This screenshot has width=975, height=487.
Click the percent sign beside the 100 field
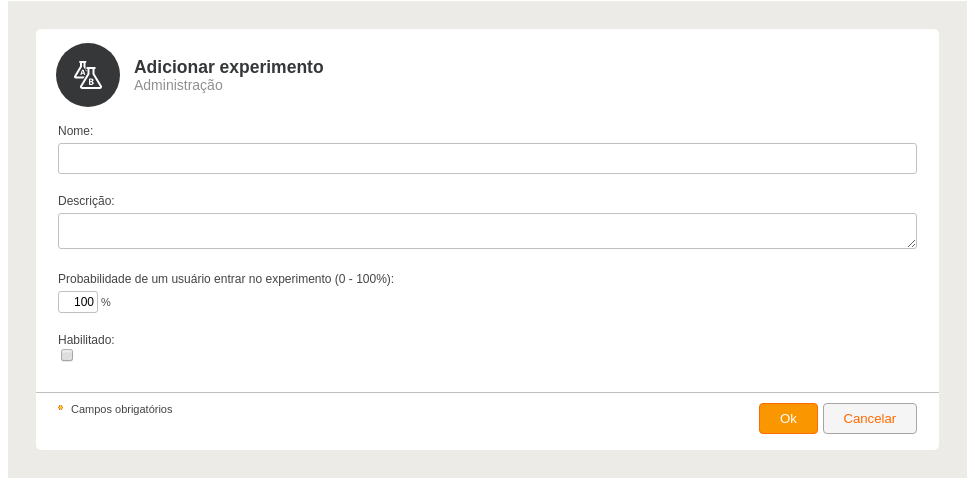(106, 302)
